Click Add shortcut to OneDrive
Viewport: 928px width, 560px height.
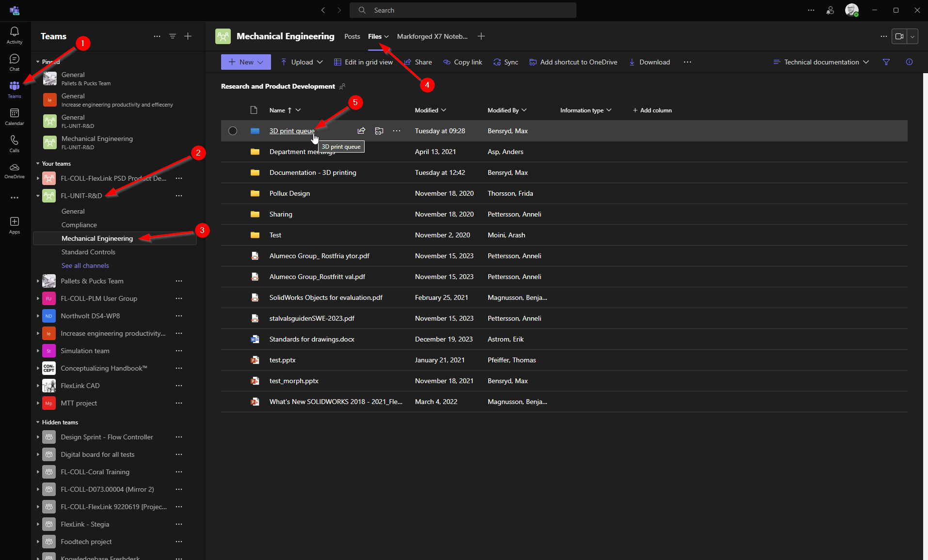tap(573, 62)
